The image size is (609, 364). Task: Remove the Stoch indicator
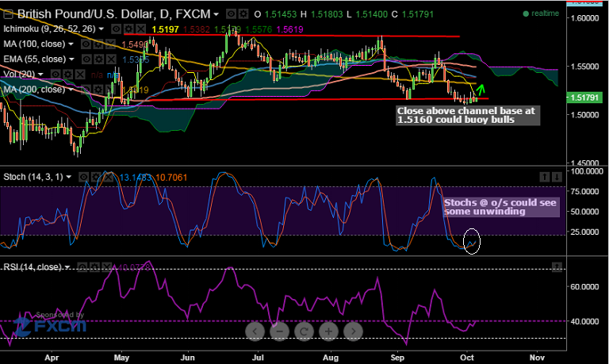pos(109,177)
